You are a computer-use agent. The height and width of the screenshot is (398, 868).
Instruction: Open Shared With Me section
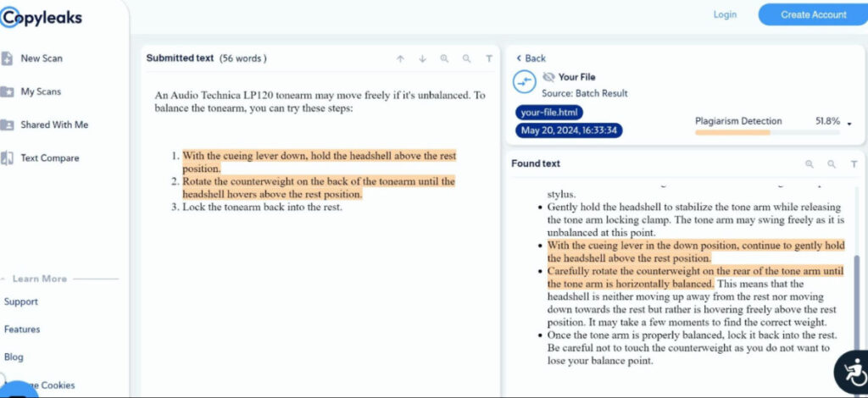(x=54, y=124)
